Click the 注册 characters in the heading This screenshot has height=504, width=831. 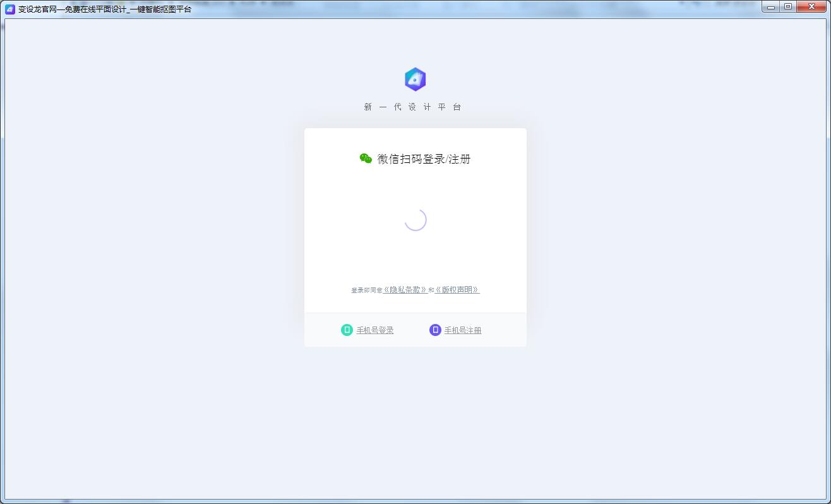pos(460,159)
